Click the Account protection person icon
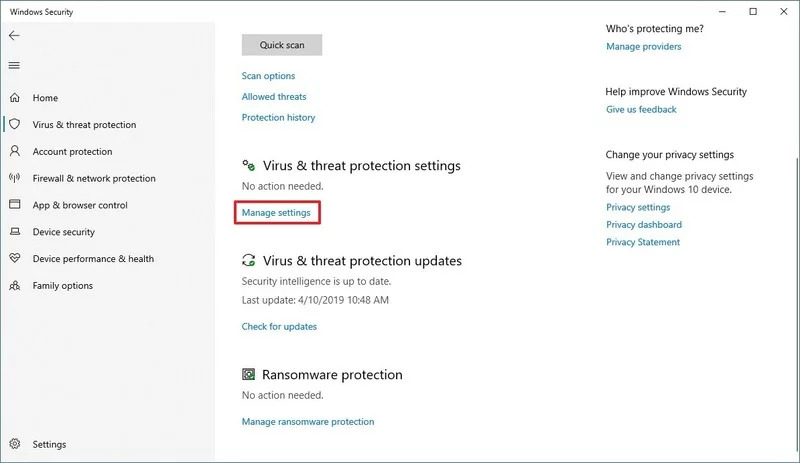This screenshot has height=463, width=800. [x=14, y=152]
